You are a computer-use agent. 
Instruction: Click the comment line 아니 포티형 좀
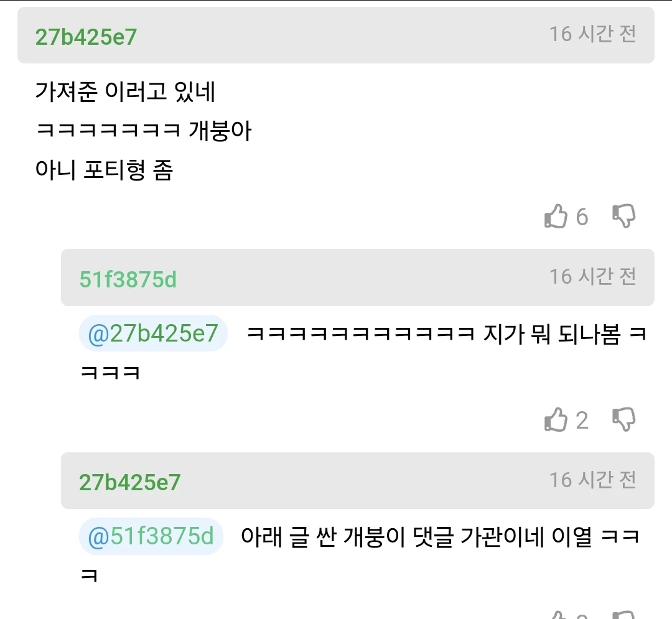pyautogui.click(x=105, y=170)
